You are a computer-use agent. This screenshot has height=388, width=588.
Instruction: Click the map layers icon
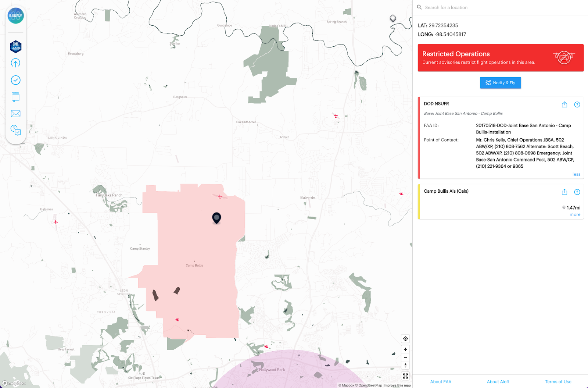point(393,18)
